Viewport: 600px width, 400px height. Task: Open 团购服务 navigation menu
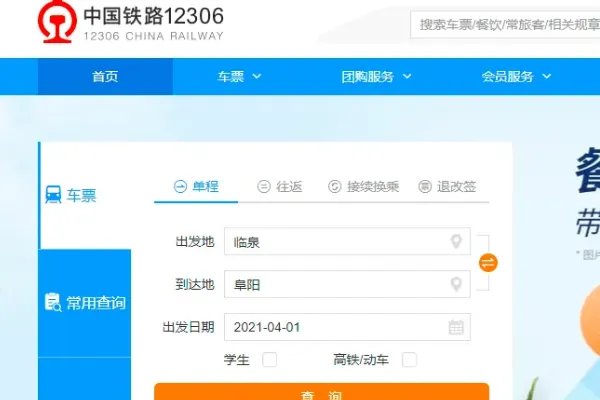pos(368,77)
